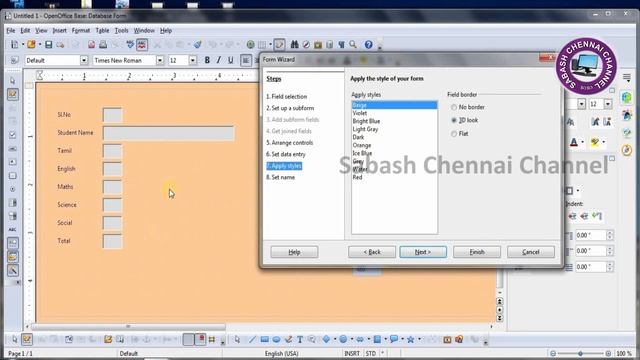Expand the Basic Shapes dropdown arrow
This screenshot has height=360, width=640.
point(334,339)
